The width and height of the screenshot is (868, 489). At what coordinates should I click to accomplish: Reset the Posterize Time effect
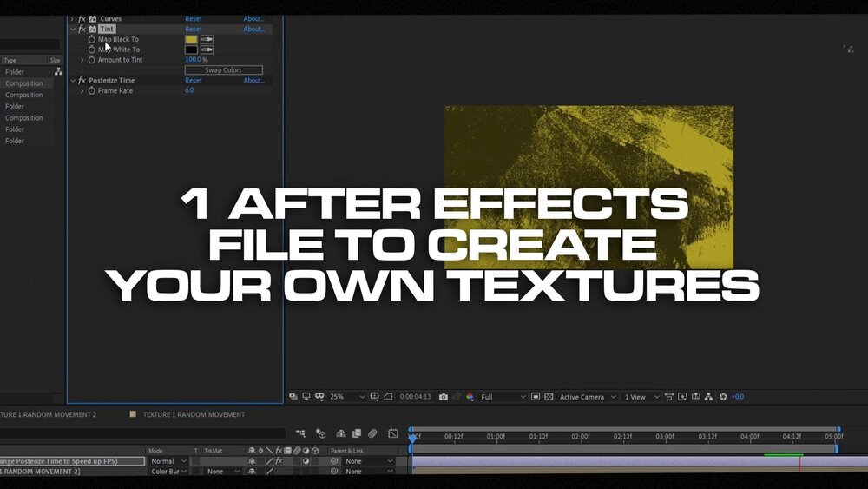pyautogui.click(x=194, y=80)
